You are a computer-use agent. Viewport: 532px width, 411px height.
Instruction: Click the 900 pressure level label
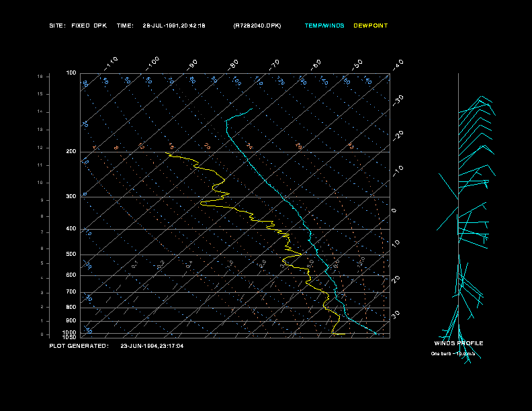pyautogui.click(x=71, y=320)
